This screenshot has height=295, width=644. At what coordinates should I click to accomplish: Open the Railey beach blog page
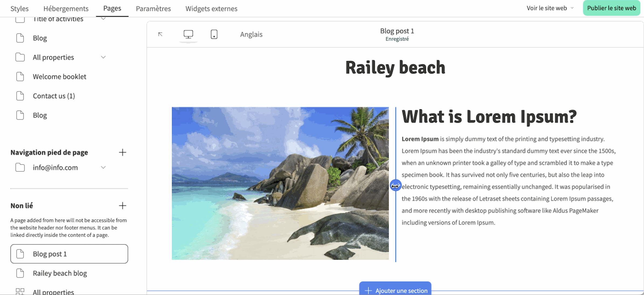60,273
